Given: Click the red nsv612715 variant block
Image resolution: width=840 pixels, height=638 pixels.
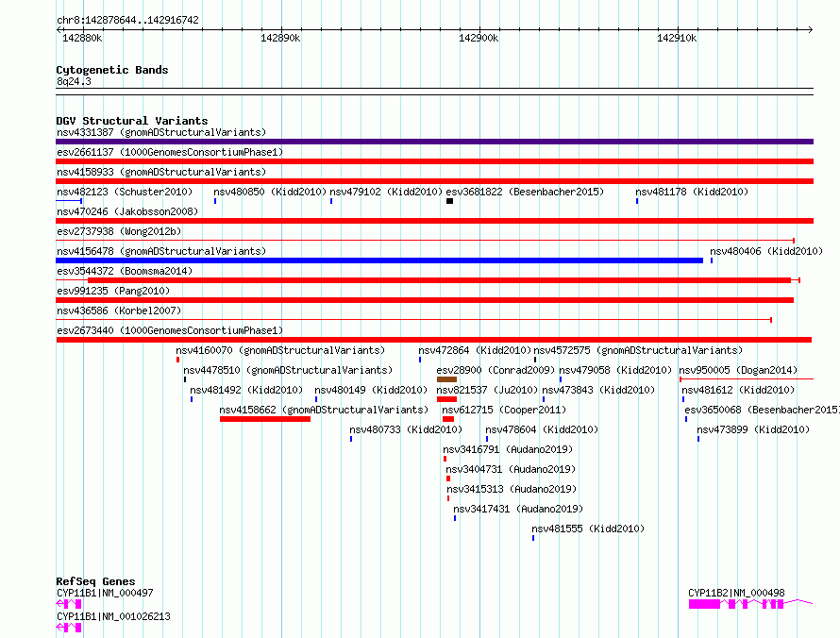Looking at the screenshot, I should click(448, 419).
